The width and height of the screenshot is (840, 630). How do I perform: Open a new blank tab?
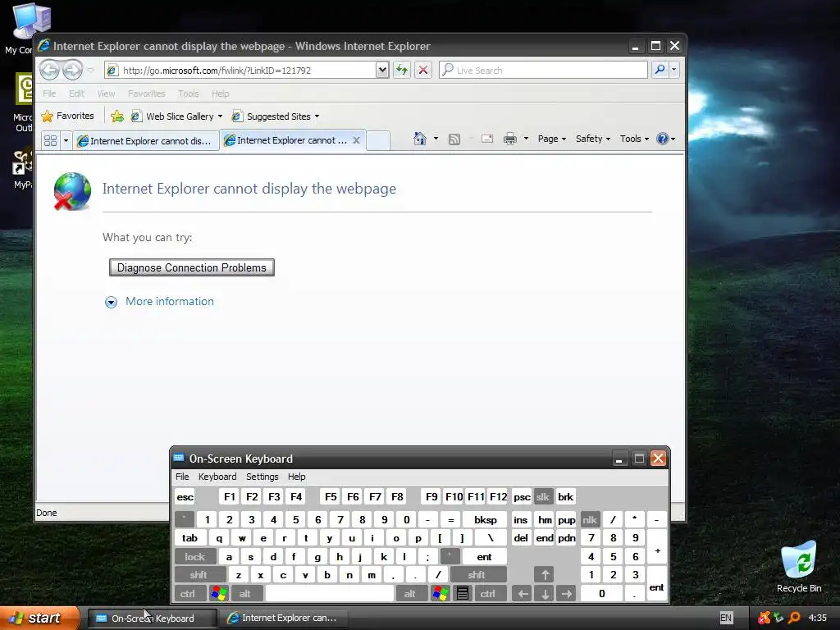point(378,140)
